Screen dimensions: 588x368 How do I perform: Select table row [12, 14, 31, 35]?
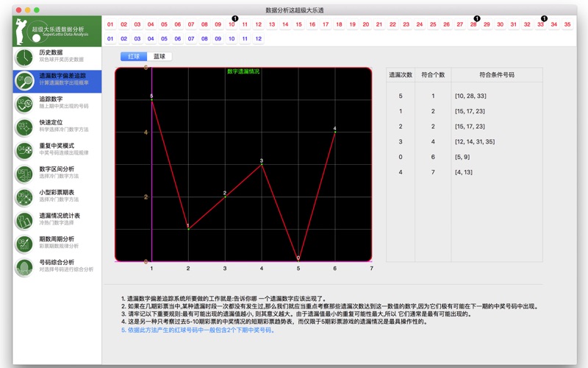(x=465, y=141)
